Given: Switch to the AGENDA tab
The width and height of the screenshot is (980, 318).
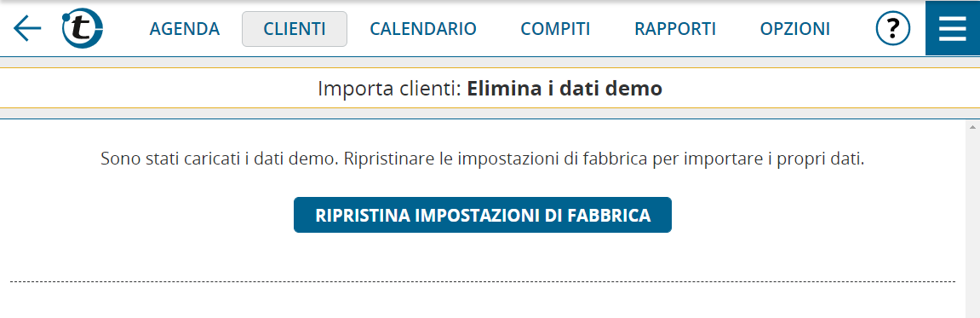Looking at the screenshot, I should pyautogui.click(x=185, y=29).
